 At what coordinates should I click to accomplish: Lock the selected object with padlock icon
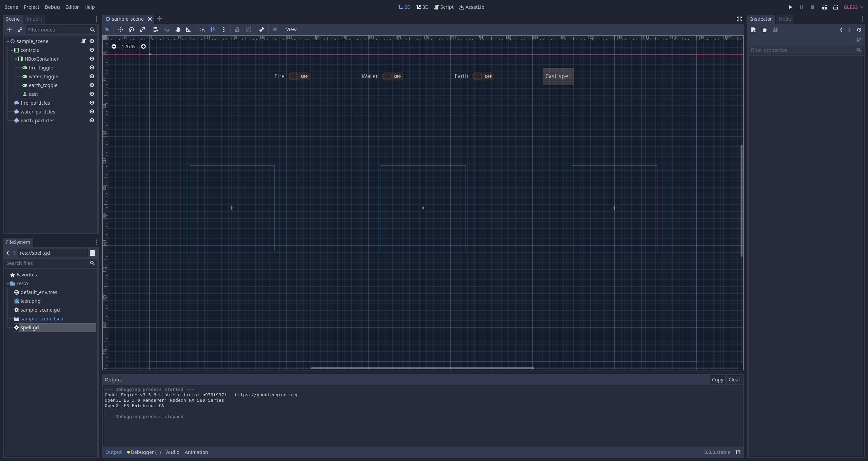tap(237, 29)
